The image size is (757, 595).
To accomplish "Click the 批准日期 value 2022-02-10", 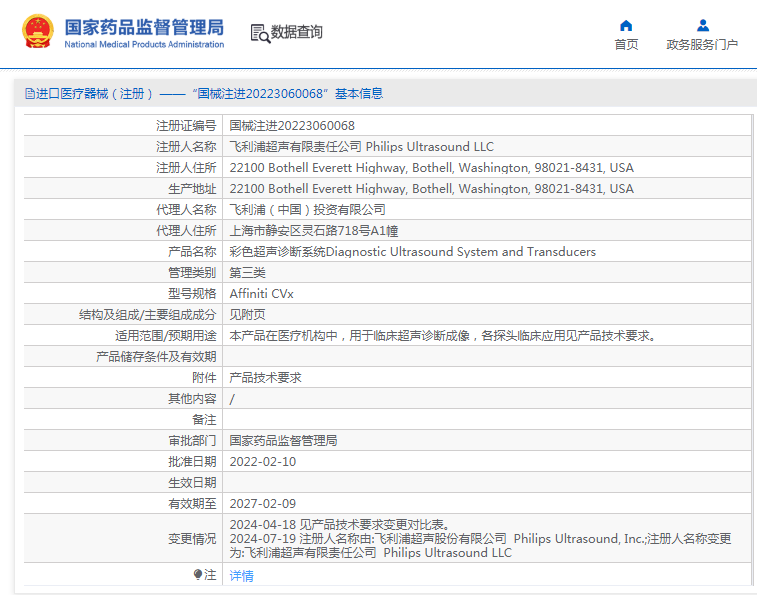I will pos(263,462).
